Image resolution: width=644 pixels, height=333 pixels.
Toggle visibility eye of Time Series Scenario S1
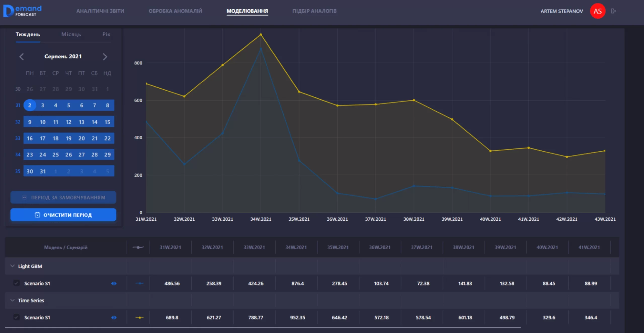click(114, 318)
